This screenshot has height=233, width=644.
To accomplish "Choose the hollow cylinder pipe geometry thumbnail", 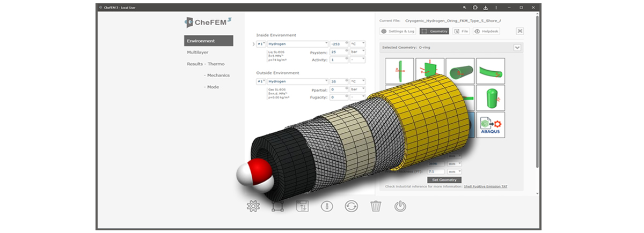I will click(460, 71).
